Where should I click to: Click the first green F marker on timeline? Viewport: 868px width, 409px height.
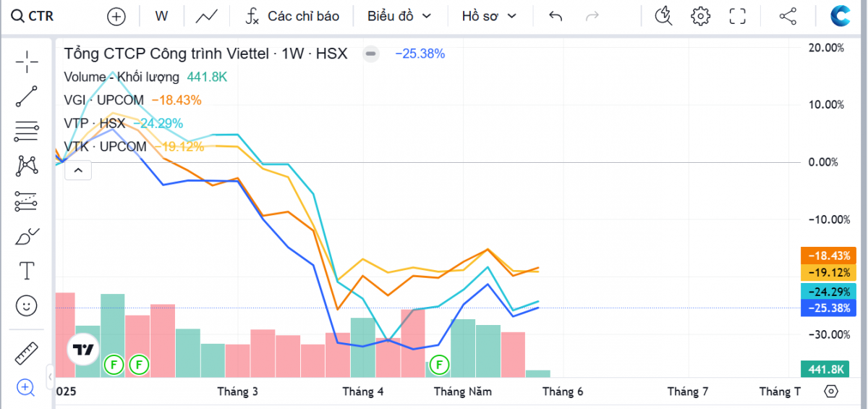point(114,364)
